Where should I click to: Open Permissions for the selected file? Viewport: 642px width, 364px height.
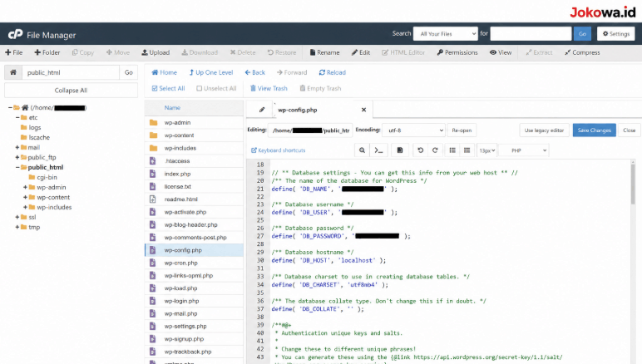457,52
